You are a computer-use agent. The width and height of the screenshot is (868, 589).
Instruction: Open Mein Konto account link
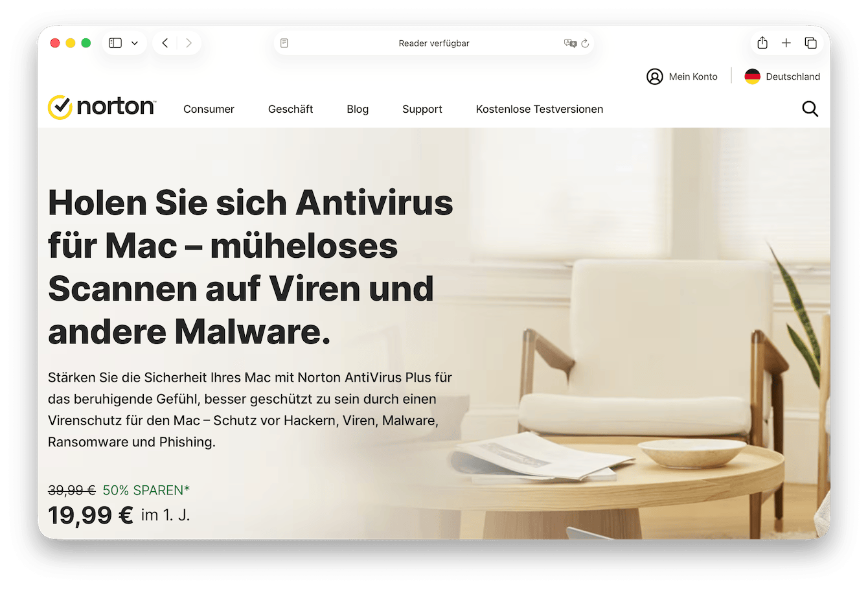point(682,76)
